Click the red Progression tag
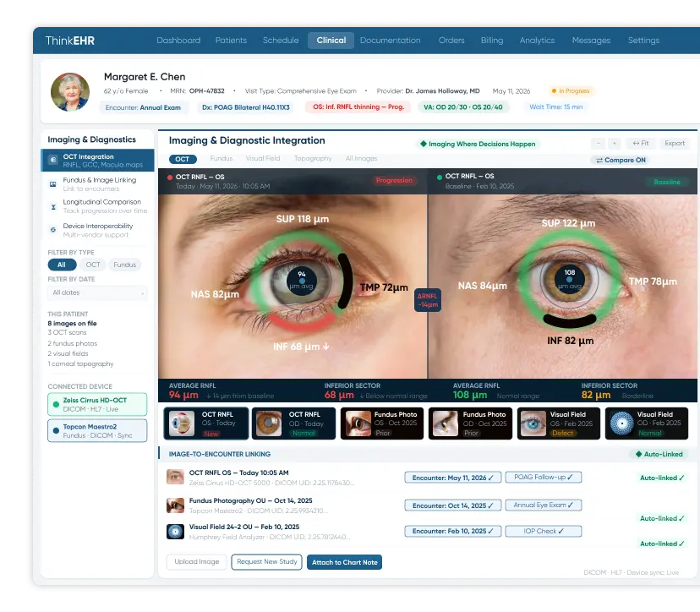 [394, 180]
